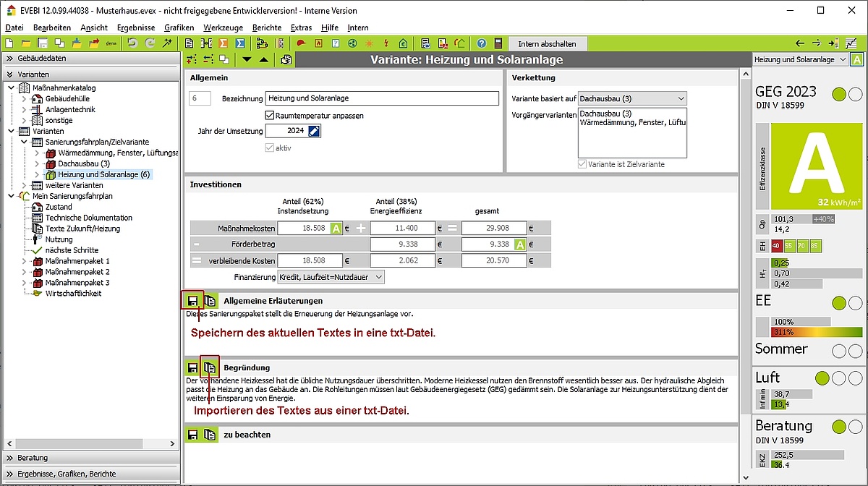
Task: Open the Ergebnisse menu
Action: [136, 27]
